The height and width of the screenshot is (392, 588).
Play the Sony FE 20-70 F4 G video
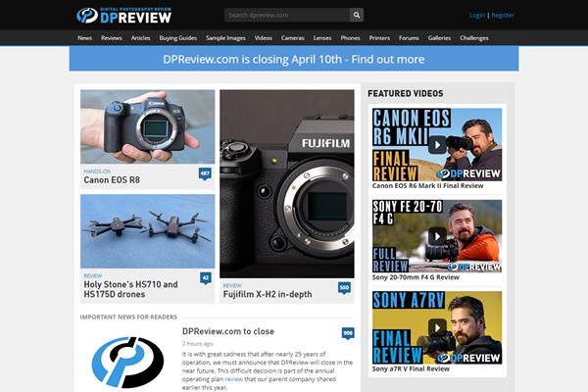437,236
